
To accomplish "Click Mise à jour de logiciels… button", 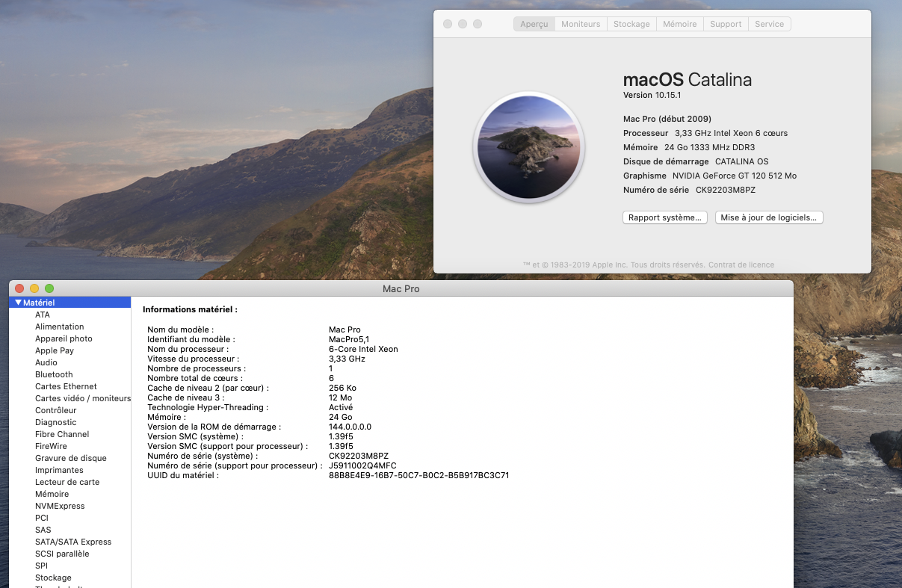I will click(x=769, y=217).
